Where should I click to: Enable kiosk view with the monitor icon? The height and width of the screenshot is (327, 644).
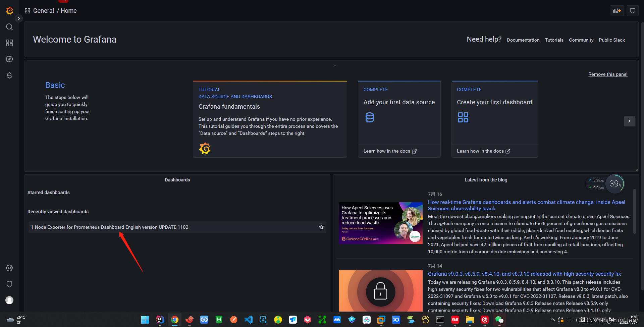tap(632, 10)
